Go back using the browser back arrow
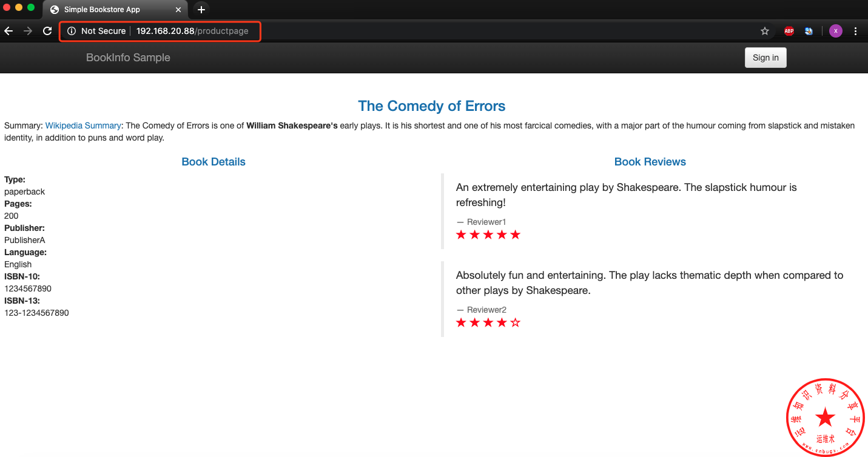Viewport: 868px width, 457px height. pyautogui.click(x=8, y=31)
